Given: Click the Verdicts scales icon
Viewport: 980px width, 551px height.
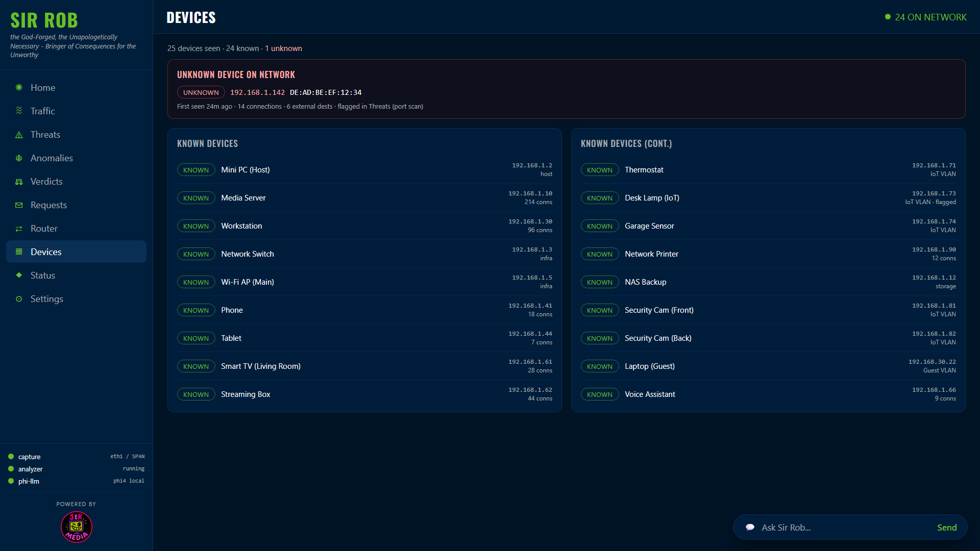Looking at the screenshot, I should pos(19,182).
